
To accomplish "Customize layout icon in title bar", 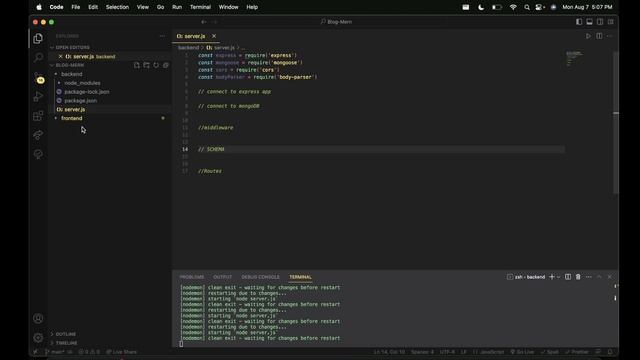I will tap(611, 22).
